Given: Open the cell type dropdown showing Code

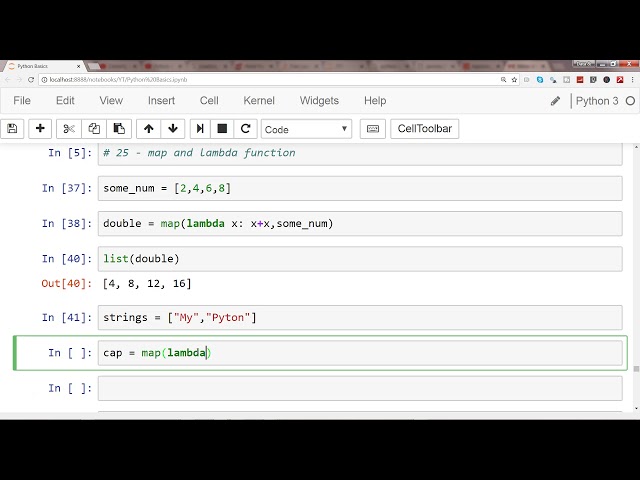Looking at the screenshot, I should click(306, 129).
